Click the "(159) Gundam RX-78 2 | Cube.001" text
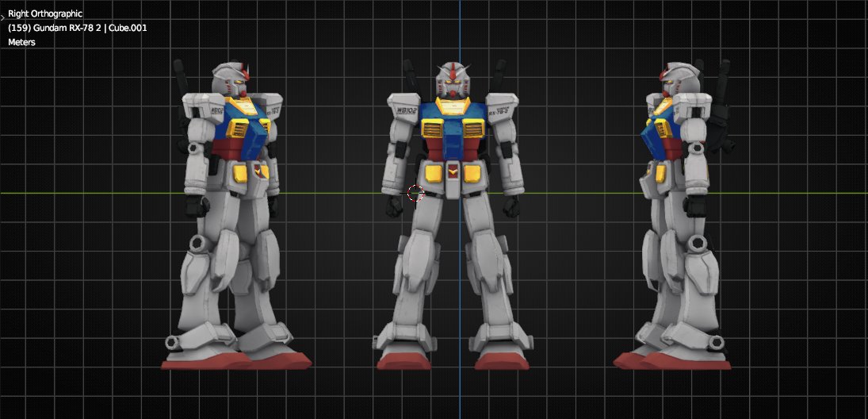The image size is (868, 419). 78,28
